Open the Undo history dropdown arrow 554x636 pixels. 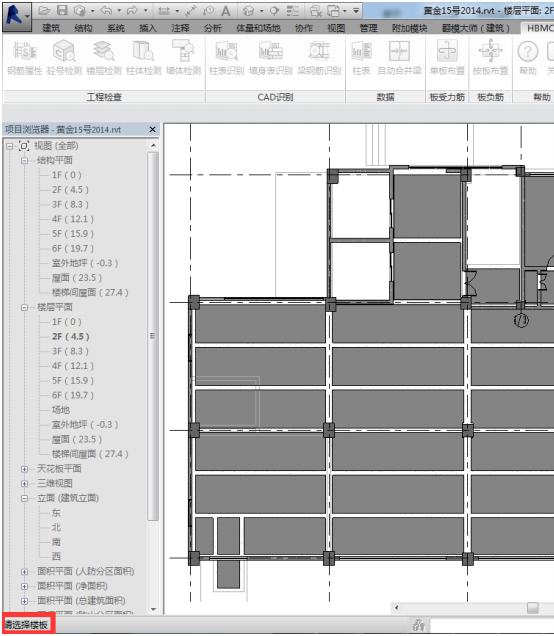(x=119, y=11)
